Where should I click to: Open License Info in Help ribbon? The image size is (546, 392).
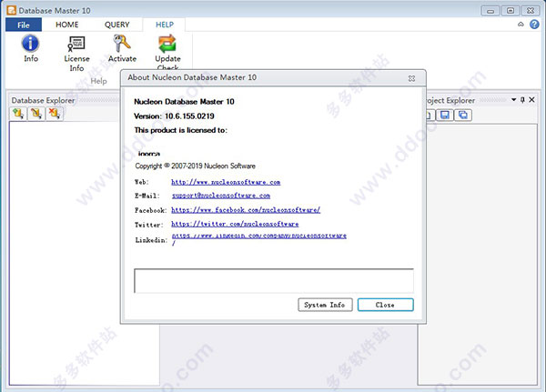[x=76, y=54]
